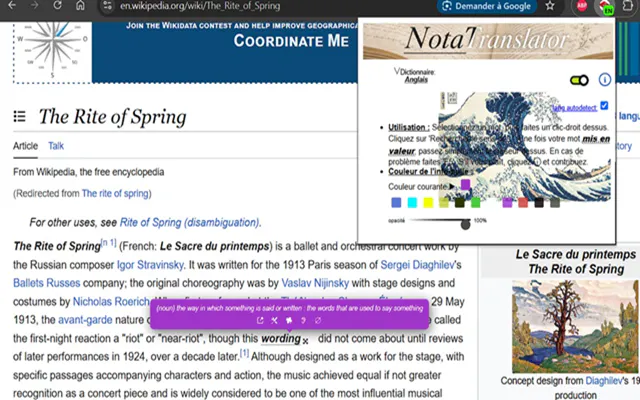Reload the Wikipedia page
640x400 pixels.
point(58,5)
